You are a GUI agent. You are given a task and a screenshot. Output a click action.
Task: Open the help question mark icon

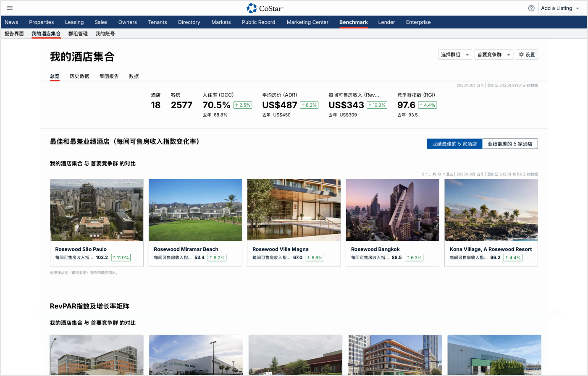pyautogui.click(x=531, y=8)
